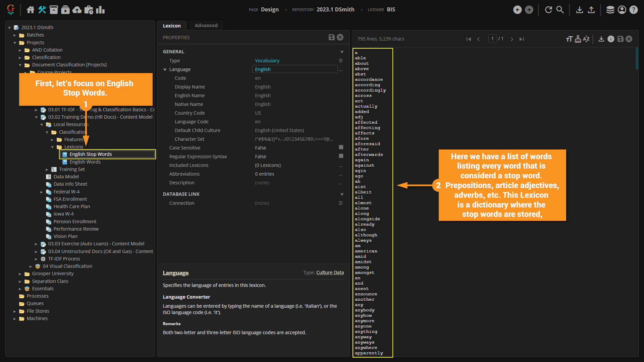644x362 pixels.
Task: Toggle Regular Expression Syntax checkbox
Action: tap(341, 156)
